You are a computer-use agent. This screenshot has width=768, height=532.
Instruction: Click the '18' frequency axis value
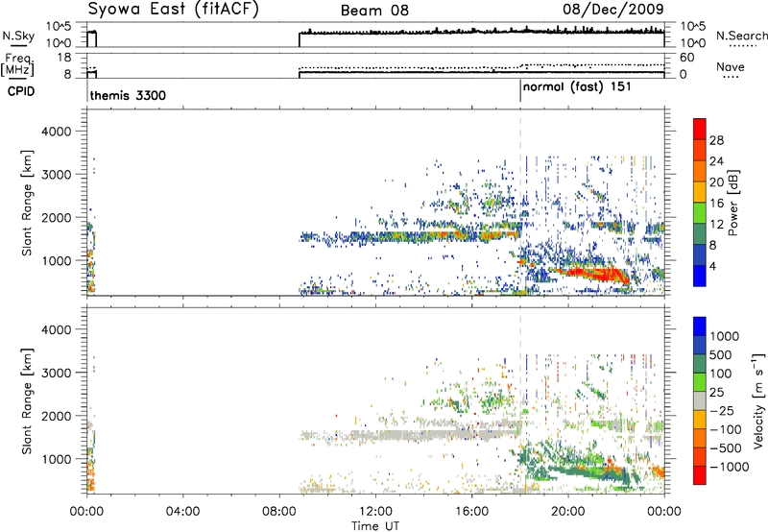coord(64,58)
